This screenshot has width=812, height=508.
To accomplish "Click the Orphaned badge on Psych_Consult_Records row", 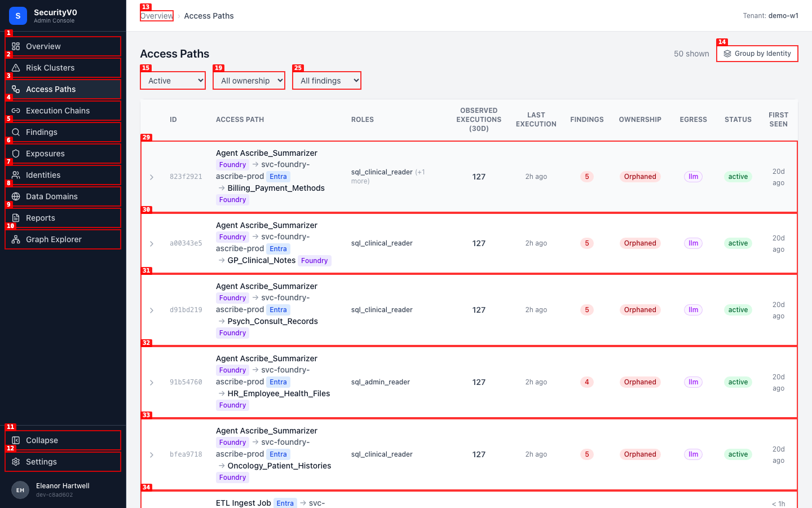I will (x=640, y=310).
